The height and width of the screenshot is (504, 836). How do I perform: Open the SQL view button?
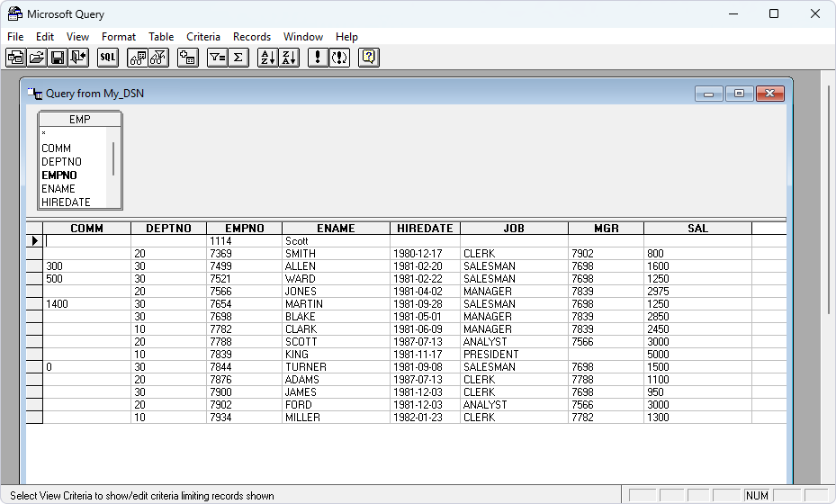tap(108, 57)
